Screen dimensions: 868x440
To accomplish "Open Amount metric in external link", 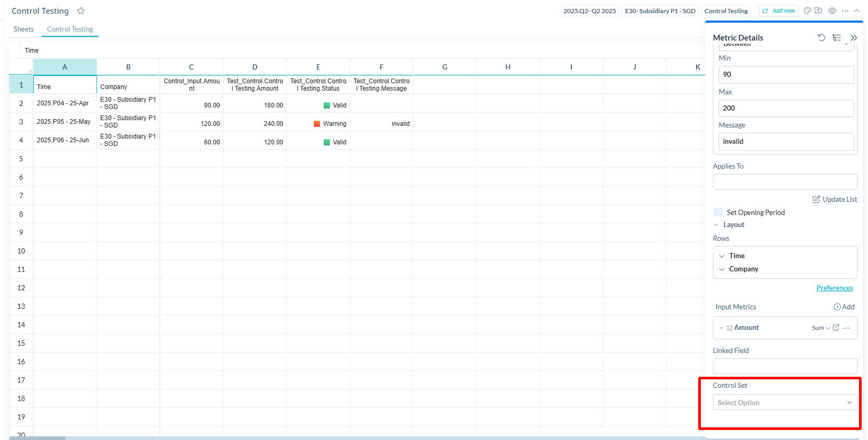I will (836, 328).
